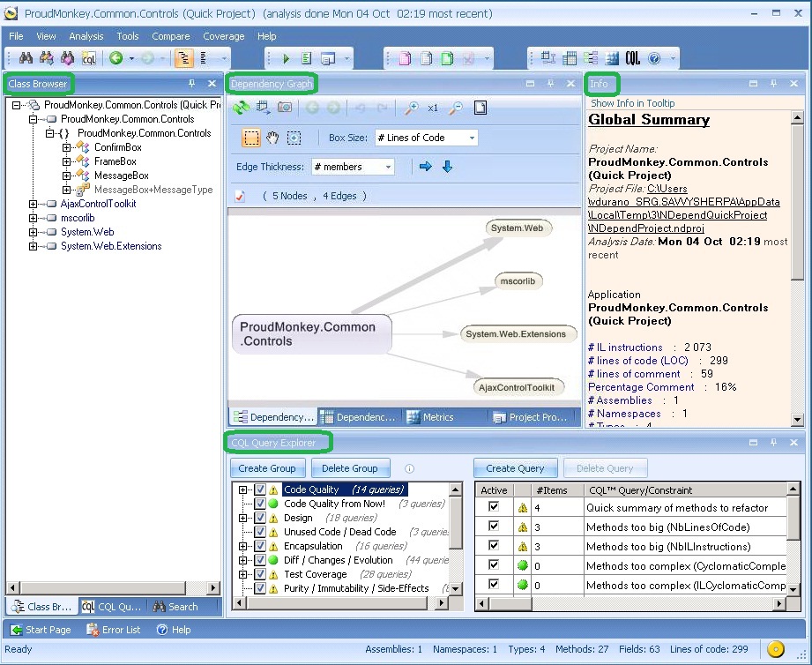Image resolution: width=812 pixels, height=665 pixels.
Task: Deactivate Quick summary of methods to refactor query
Action: coord(494,507)
